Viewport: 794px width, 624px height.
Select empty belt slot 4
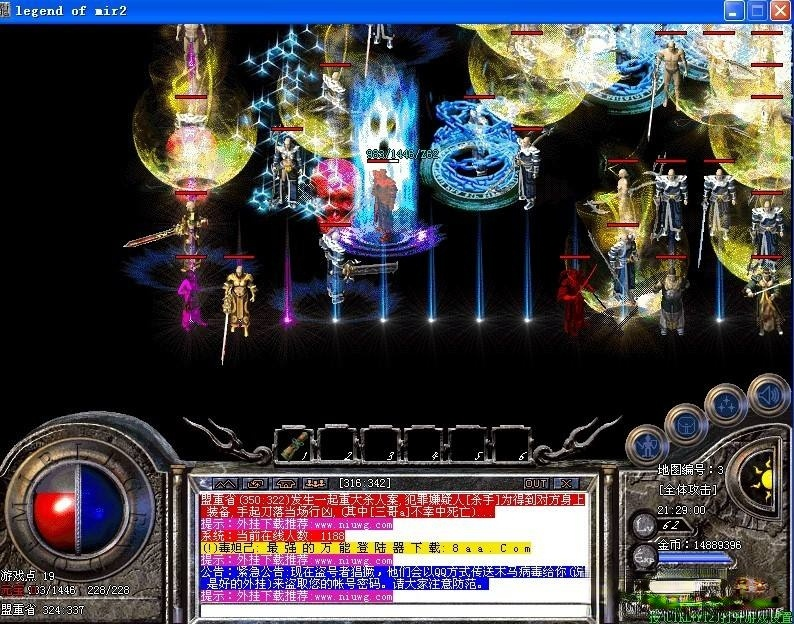pyautogui.click(x=423, y=445)
